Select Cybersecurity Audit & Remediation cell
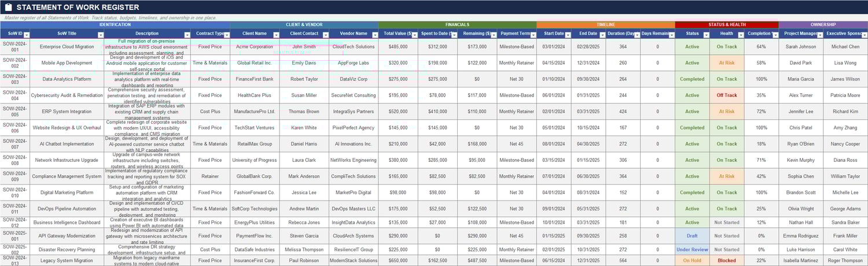This screenshot has height=266, width=868. (x=67, y=95)
